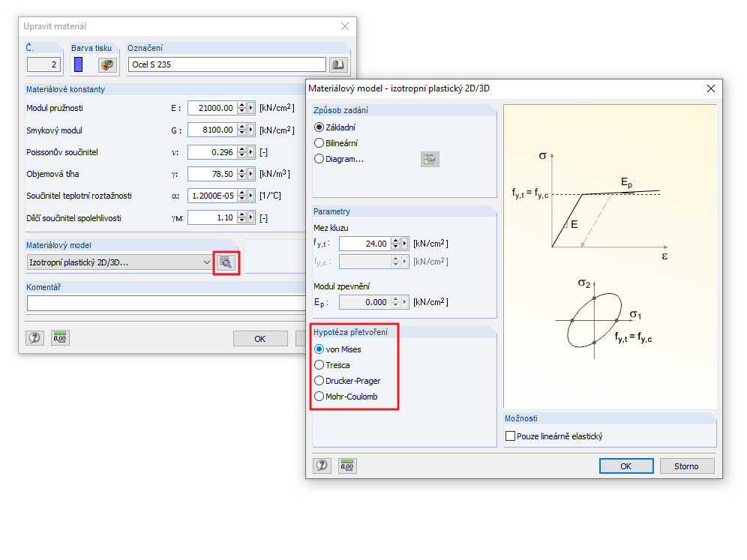Open the material library for Ocel S 235
Image resolution: width=747 pixels, height=560 pixels.
tap(338, 64)
